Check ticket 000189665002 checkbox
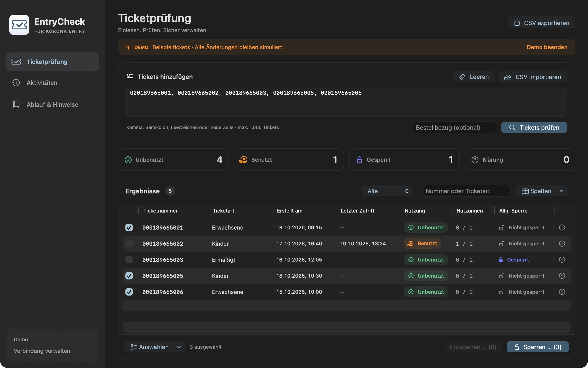Screen dimensions: 588x368 pos(129,243)
